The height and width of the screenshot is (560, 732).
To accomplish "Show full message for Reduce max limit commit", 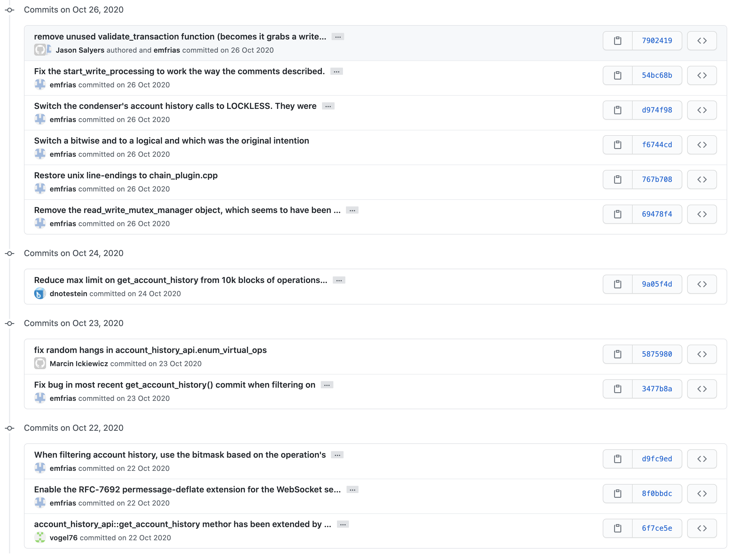I will [338, 280].
